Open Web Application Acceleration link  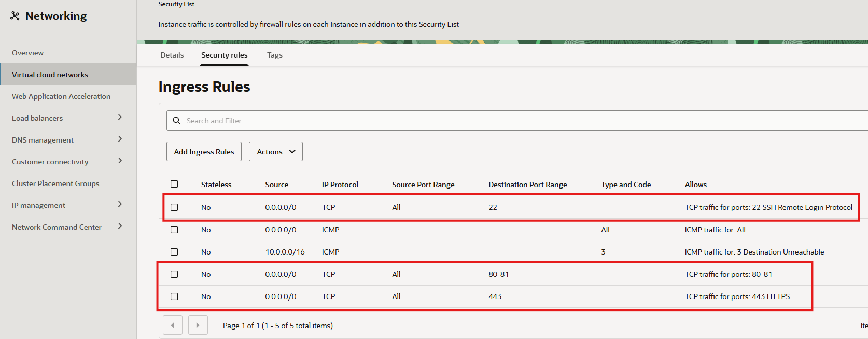(61, 96)
